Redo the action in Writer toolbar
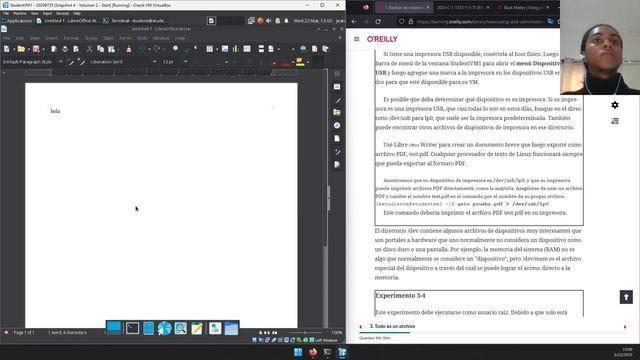Image resolution: width=640 pixels, height=360 pixels. pos(156,49)
